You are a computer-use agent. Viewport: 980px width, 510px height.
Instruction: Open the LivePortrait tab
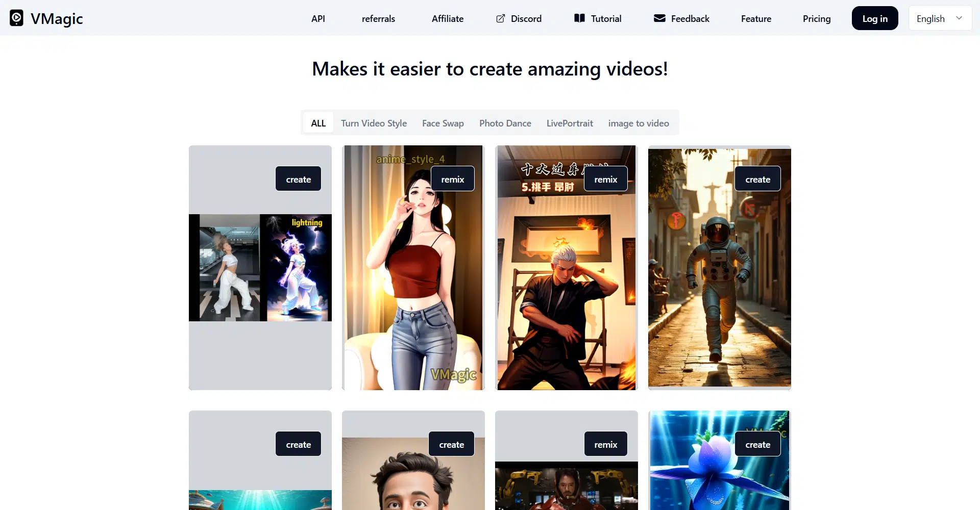click(570, 123)
